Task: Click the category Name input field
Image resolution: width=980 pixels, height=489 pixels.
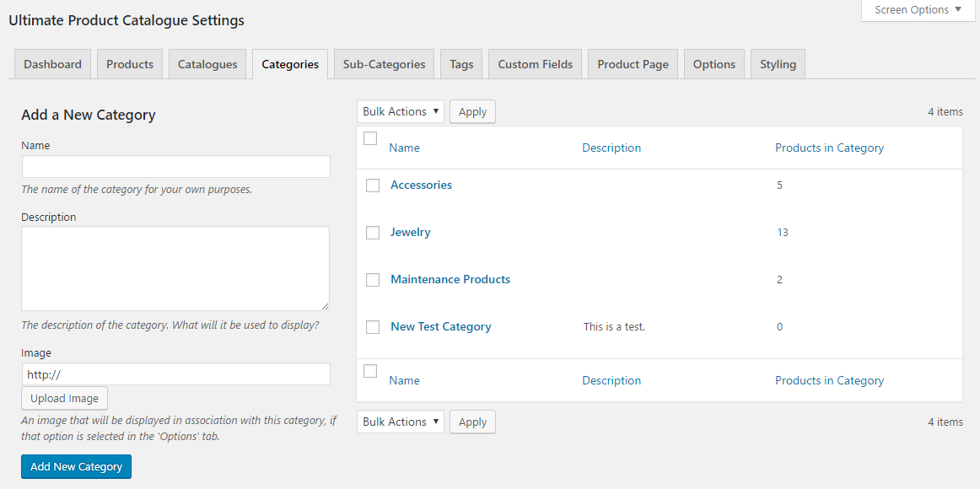Action: pyautogui.click(x=175, y=166)
